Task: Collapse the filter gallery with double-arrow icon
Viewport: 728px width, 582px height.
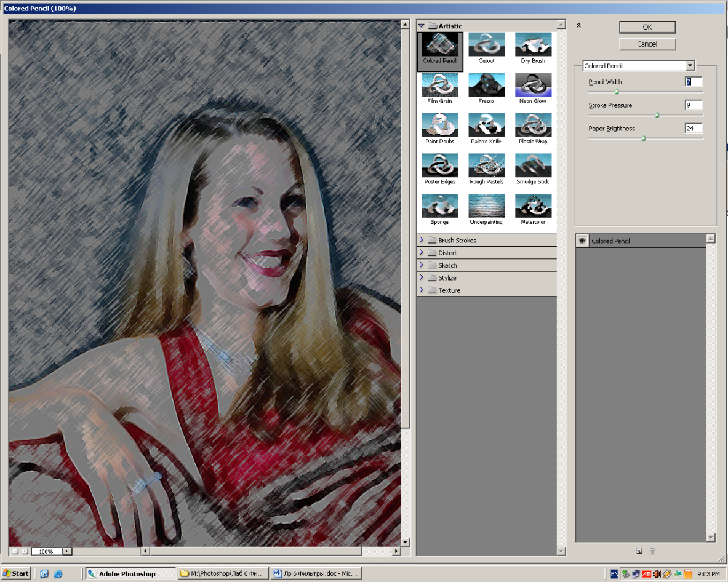Action: [578, 25]
